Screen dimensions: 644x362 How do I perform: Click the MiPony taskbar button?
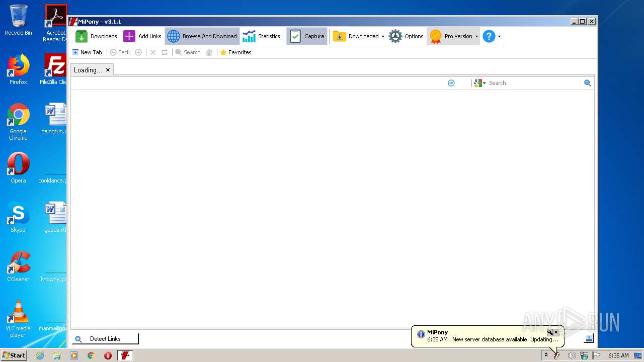125,355
